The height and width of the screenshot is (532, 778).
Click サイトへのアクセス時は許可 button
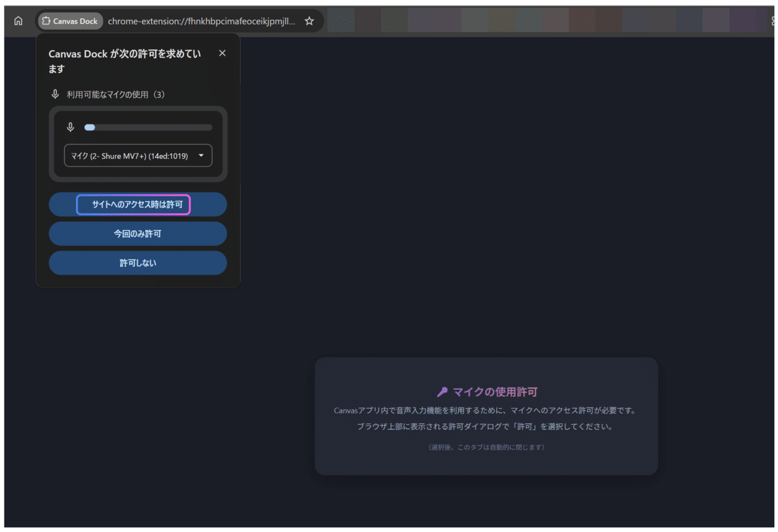[138, 204]
